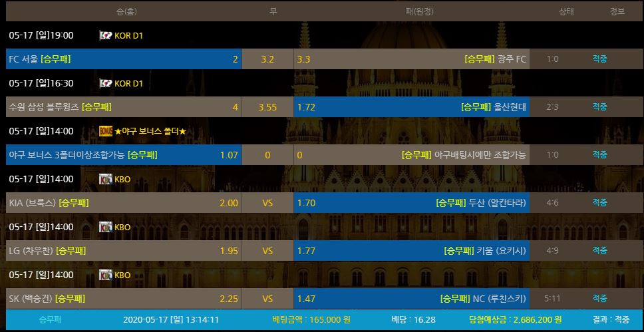644x332 pixels.
Task: Click the 결과 : 적중 text in the summary bar
Action: pyautogui.click(x=612, y=319)
